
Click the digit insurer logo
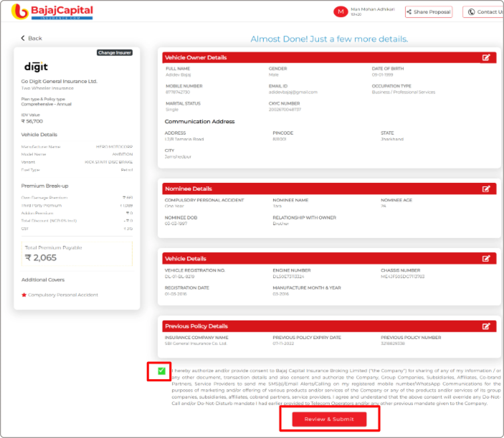(36, 67)
